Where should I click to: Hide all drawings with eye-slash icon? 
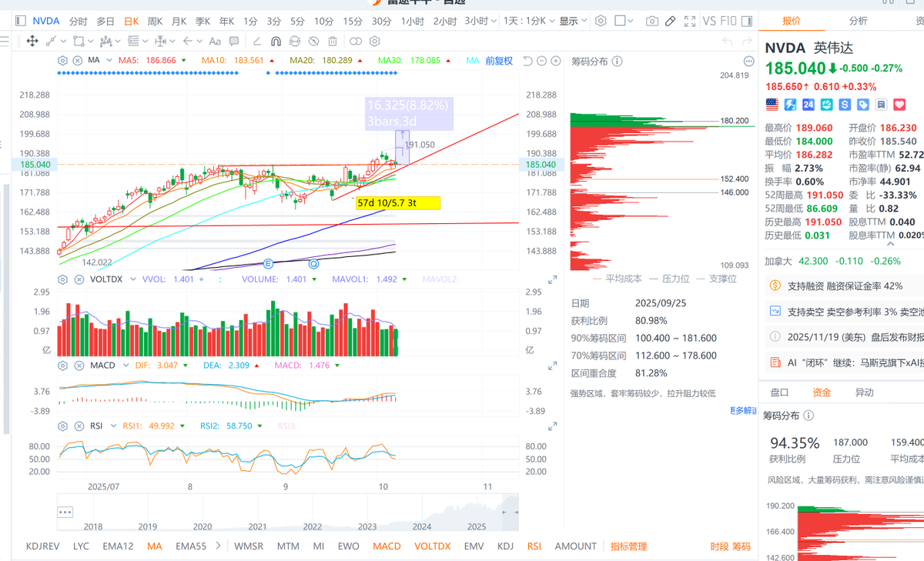coord(314,41)
